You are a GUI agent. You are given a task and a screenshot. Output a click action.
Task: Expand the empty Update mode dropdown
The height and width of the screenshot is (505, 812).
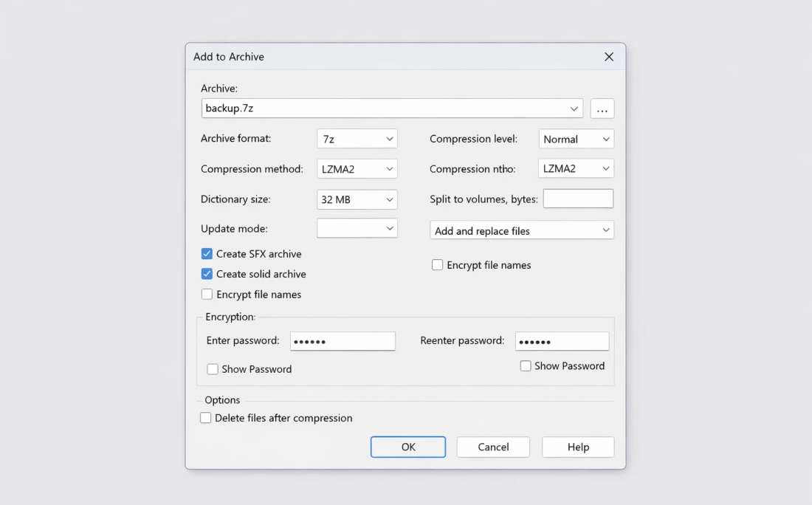click(x=357, y=229)
